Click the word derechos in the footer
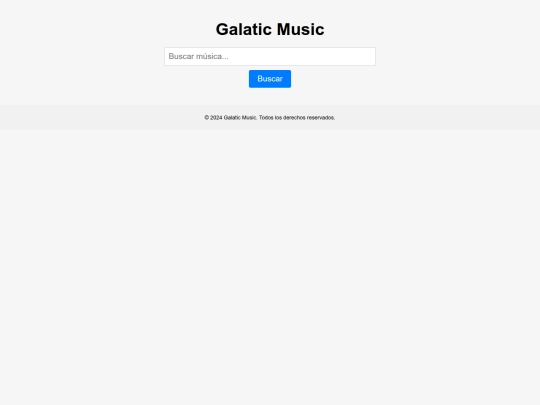The height and width of the screenshot is (405, 540). pos(294,118)
